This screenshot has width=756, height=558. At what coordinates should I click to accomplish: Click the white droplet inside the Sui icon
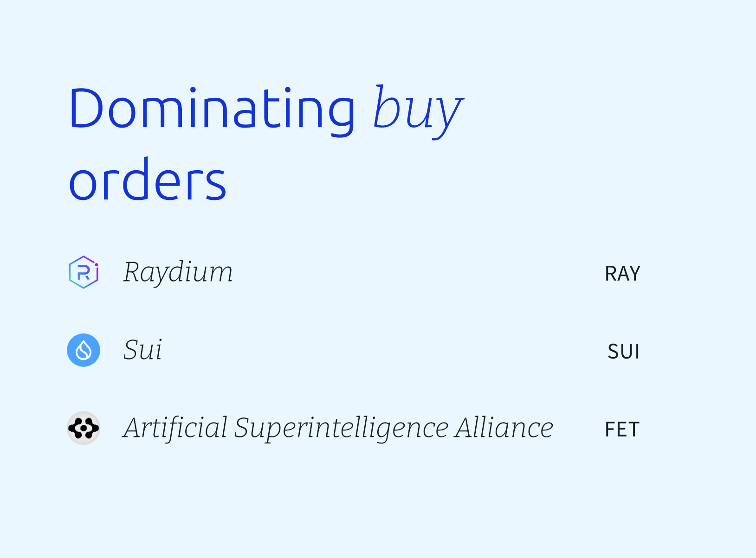tap(84, 351)
